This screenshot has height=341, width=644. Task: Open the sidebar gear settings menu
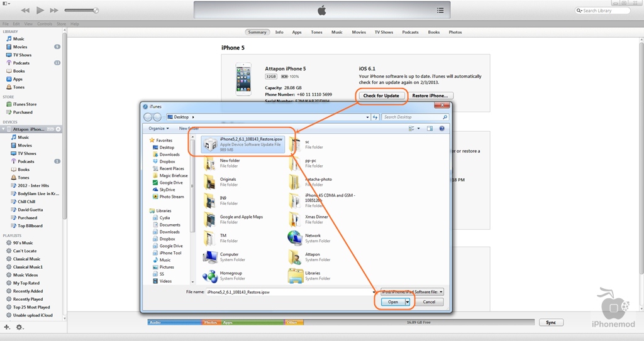tap(19, 327)
